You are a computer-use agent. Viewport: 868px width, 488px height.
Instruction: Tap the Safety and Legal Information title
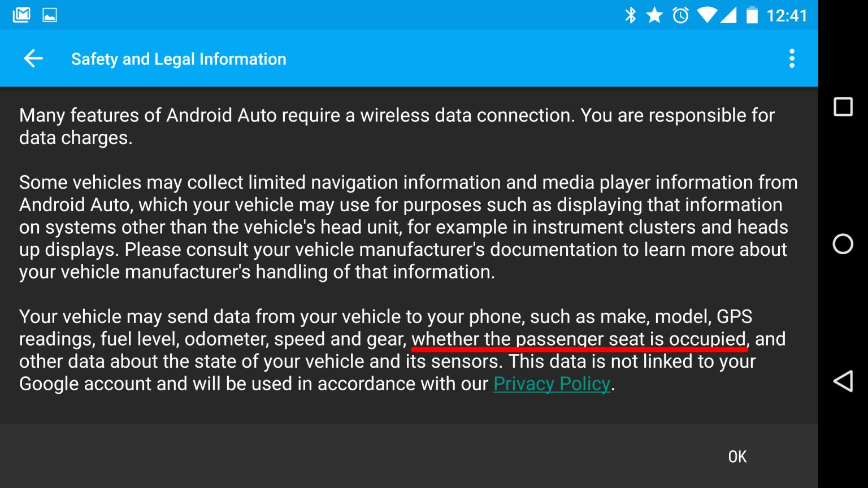179,58
